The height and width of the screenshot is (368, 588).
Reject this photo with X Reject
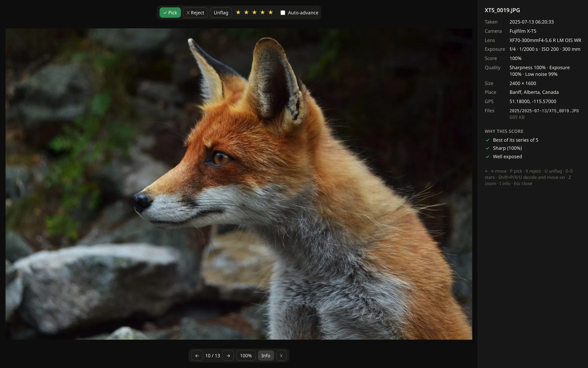click(x=195, y=13)
